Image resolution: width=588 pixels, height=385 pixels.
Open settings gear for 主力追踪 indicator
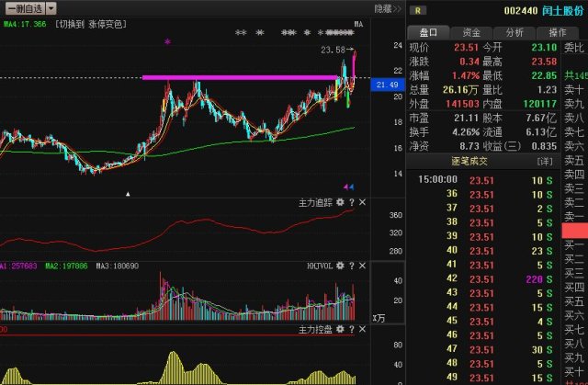340,202
